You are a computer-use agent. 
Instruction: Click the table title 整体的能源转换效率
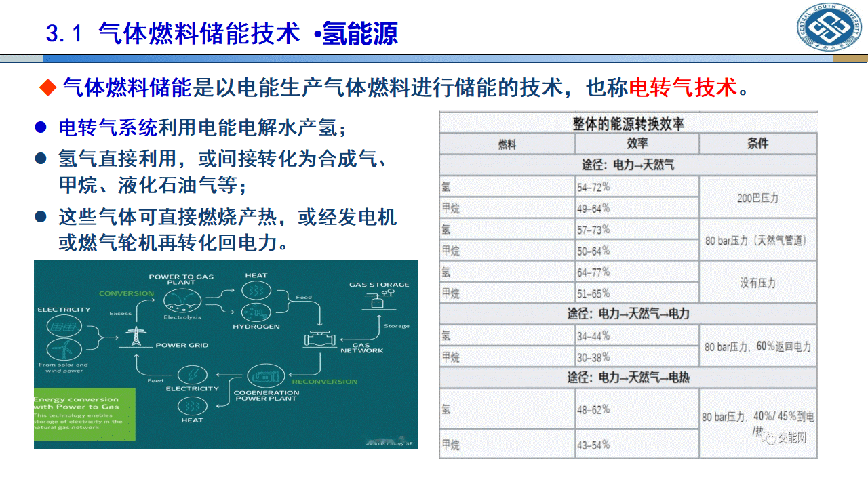[x=629, y=124]
